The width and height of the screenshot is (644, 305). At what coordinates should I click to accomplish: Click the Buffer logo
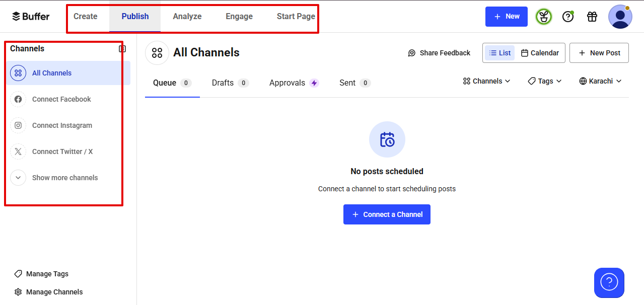[x=30, y=16]
